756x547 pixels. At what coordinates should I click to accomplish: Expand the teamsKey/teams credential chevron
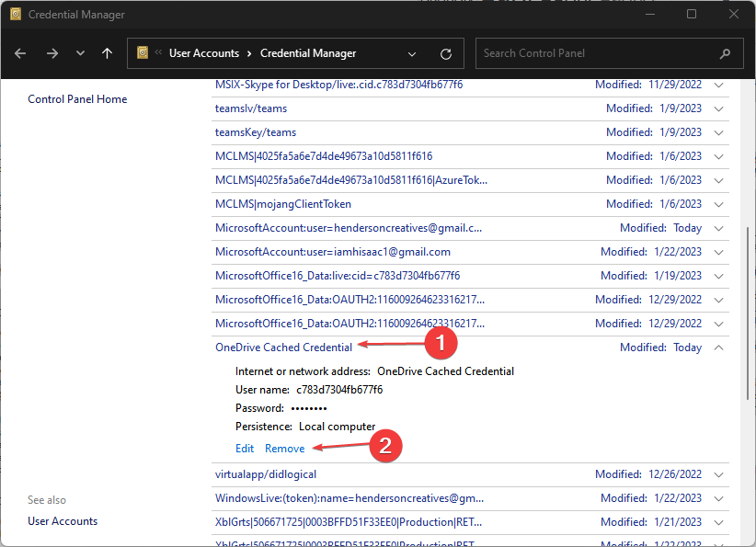tap(718, 132)
